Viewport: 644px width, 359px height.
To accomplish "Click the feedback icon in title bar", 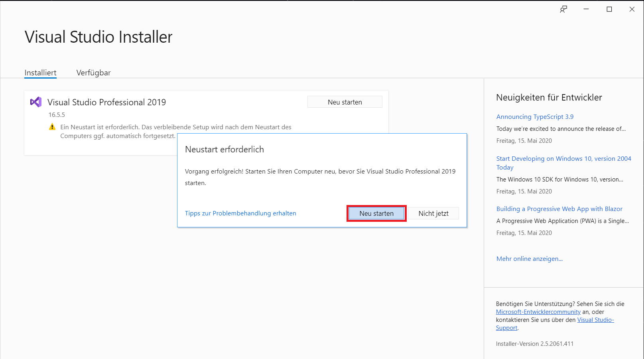I will [563, 9].
